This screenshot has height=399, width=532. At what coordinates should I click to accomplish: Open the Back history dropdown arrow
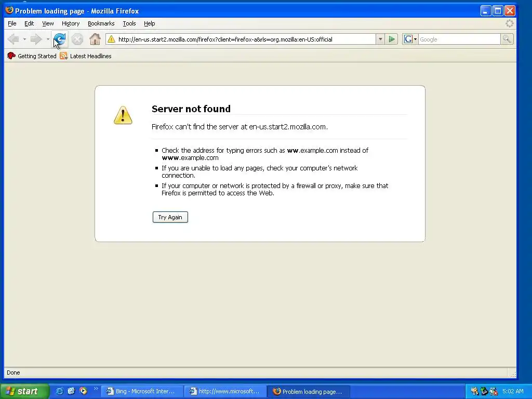pos(24,39)
